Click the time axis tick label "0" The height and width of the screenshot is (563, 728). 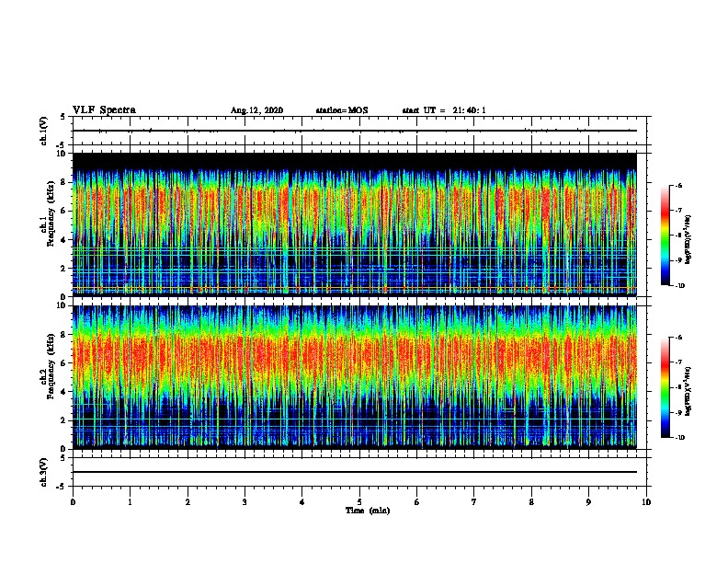point(73,502)
